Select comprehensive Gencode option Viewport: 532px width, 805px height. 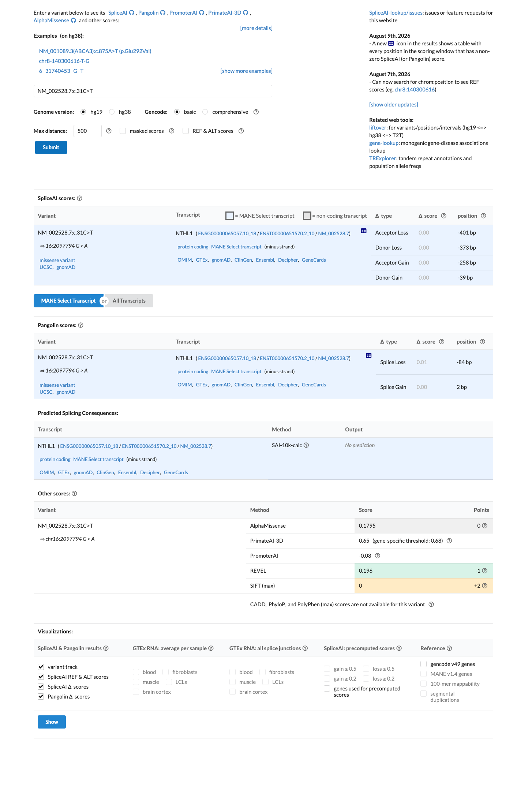point(205,112)
